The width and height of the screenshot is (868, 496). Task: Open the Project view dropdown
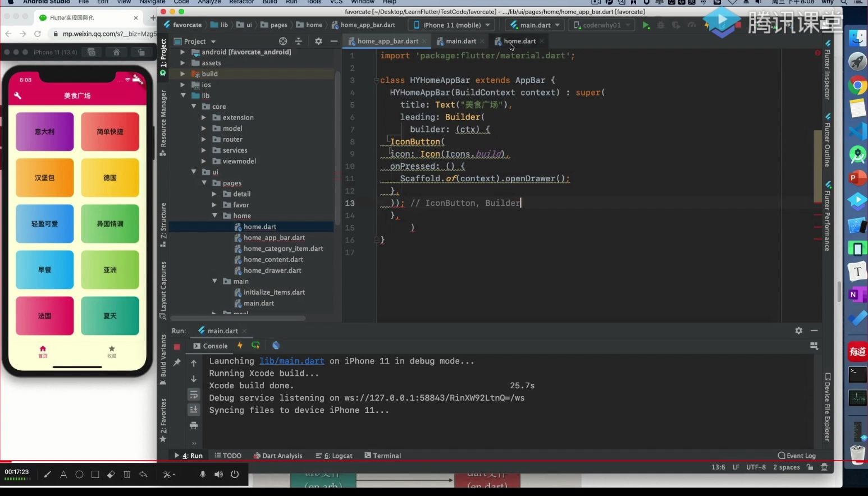pos(195,41)
